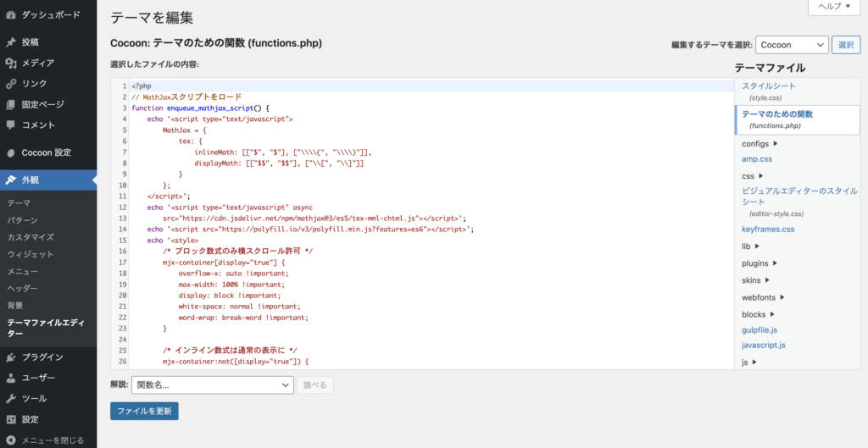Click line number 24 in gutter
Viewport: 868px width, 448px height.
[x=123, y=340]
